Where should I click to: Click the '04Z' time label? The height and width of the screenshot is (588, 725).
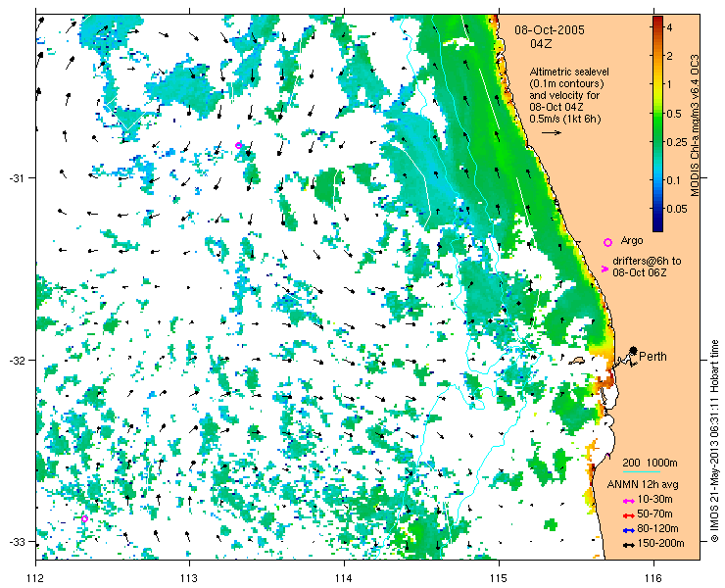pyautogui.click(x=541, y=44)
